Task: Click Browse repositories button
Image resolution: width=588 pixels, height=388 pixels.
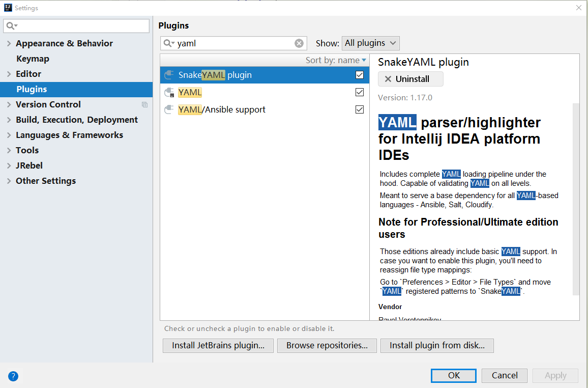Action: tap(327, 346)
